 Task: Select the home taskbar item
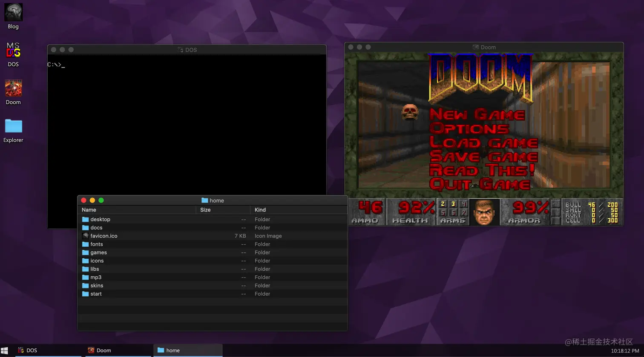tap(188, 350)
